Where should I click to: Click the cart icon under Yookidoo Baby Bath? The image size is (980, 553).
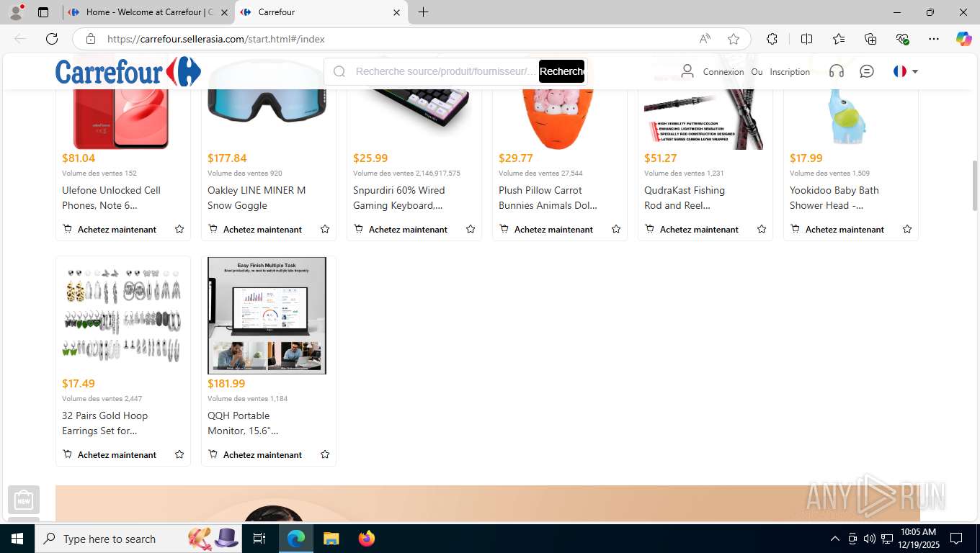pos(796,229)
